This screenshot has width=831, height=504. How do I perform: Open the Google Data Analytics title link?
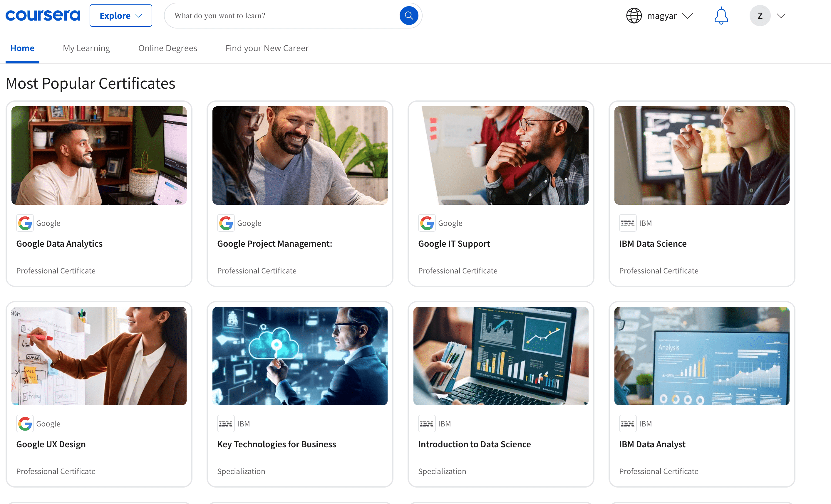coord(59,244)
